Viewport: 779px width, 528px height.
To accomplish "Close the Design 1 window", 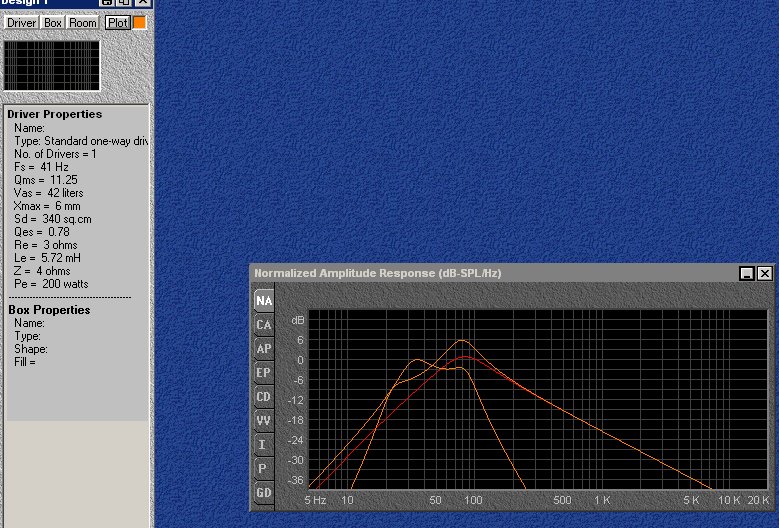I will pyautogui.click(x=143, y=2).
